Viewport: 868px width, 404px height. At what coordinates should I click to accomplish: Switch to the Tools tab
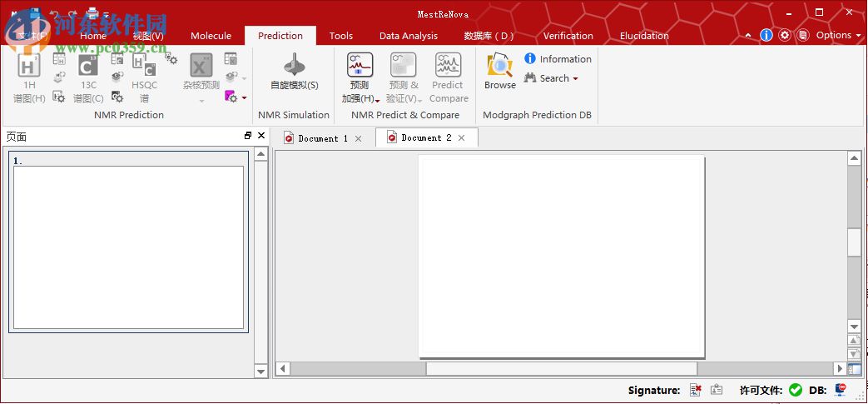click(x=341, y=36)
